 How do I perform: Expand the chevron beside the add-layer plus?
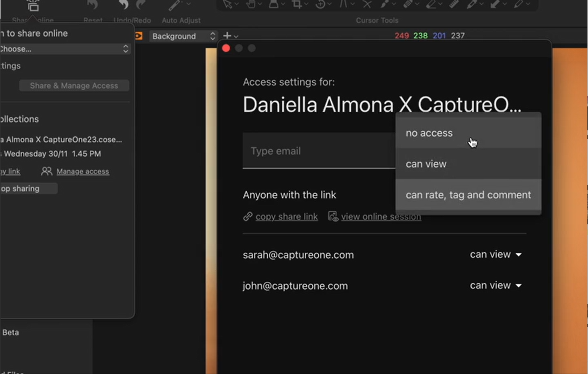click(236, 36)
